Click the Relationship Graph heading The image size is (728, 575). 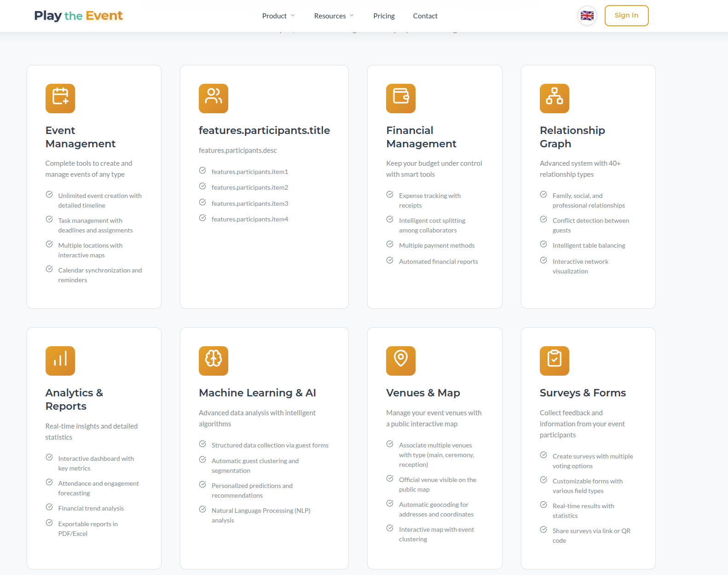click(x=572, y=137)
